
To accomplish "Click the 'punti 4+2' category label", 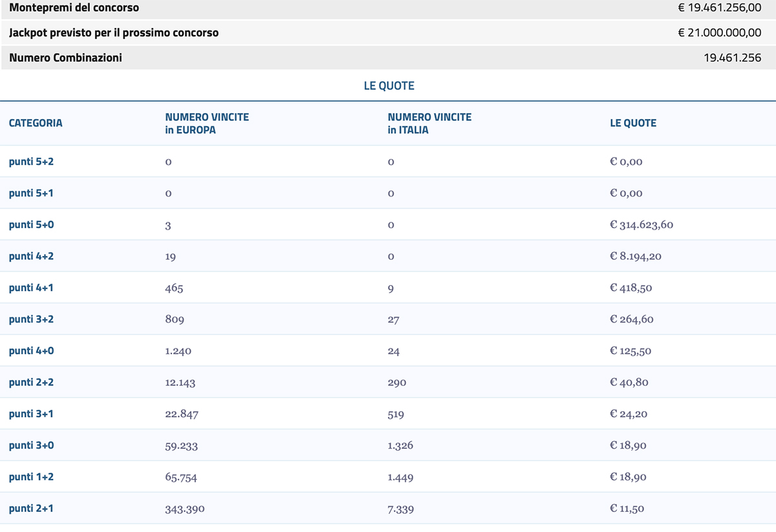I will click(31, 257).
